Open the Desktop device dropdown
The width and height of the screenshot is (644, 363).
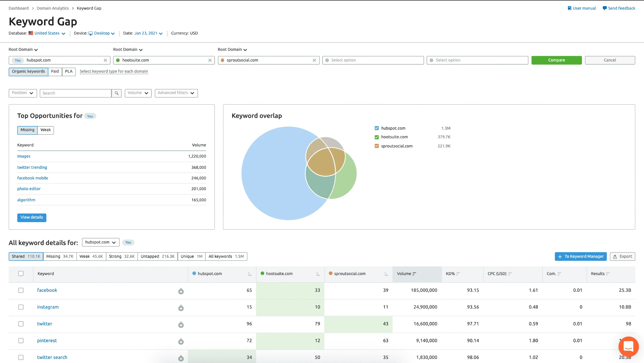point(104,33)
